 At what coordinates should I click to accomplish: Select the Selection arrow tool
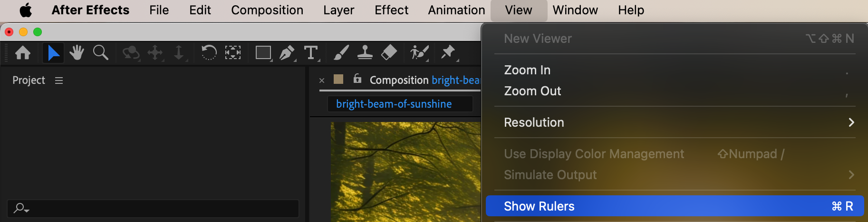coord(53,52)
